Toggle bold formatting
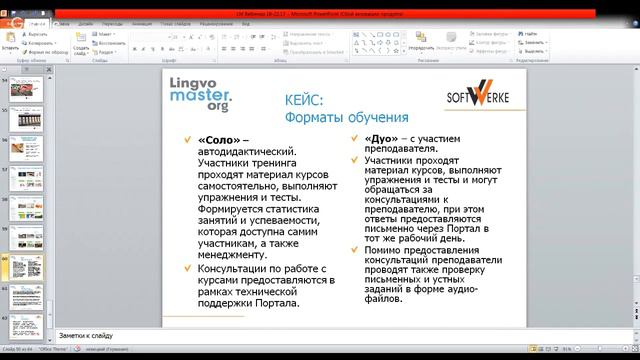The height and width of the screenshot is (360, 640). (134, 49)
